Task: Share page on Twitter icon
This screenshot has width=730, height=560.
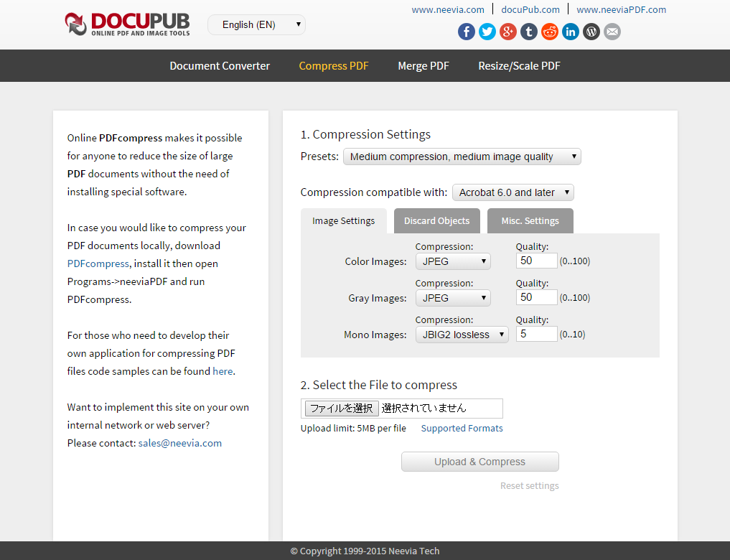Action: click(x=487, y=32)
